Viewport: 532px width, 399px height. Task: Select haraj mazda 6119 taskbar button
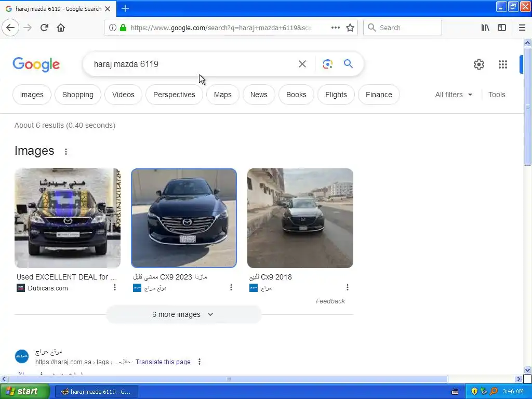(x=96, y=392)
